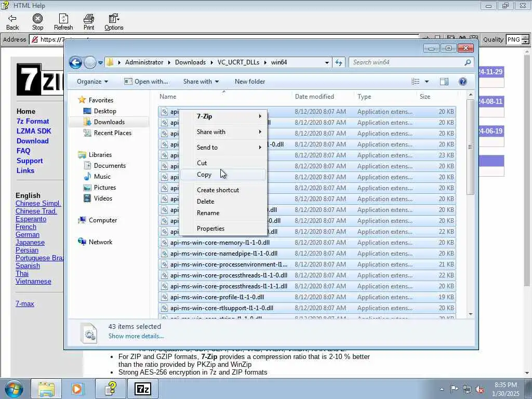Click Show more details... link
The image size is (532, 399).
[136, 336]
